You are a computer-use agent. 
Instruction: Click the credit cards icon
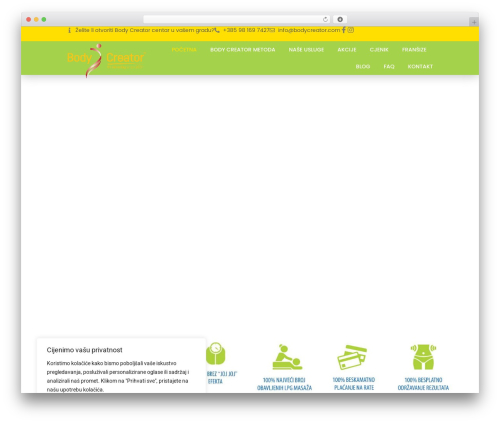(x=352, y=357)
